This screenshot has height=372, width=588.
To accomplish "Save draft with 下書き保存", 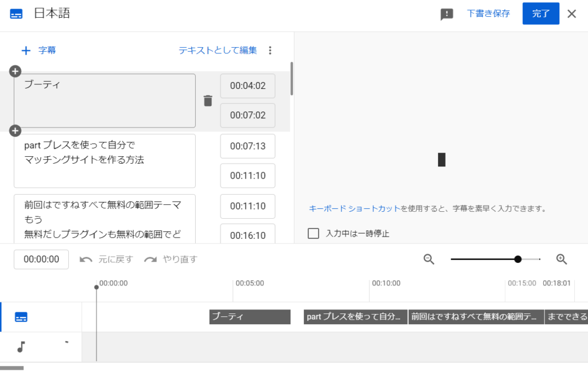I will coord(488,14).
